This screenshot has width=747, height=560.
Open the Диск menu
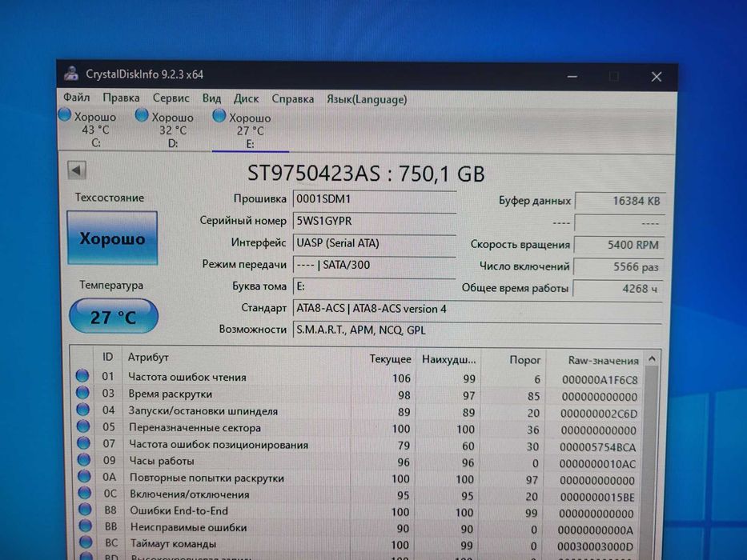[x=246, y=98]
